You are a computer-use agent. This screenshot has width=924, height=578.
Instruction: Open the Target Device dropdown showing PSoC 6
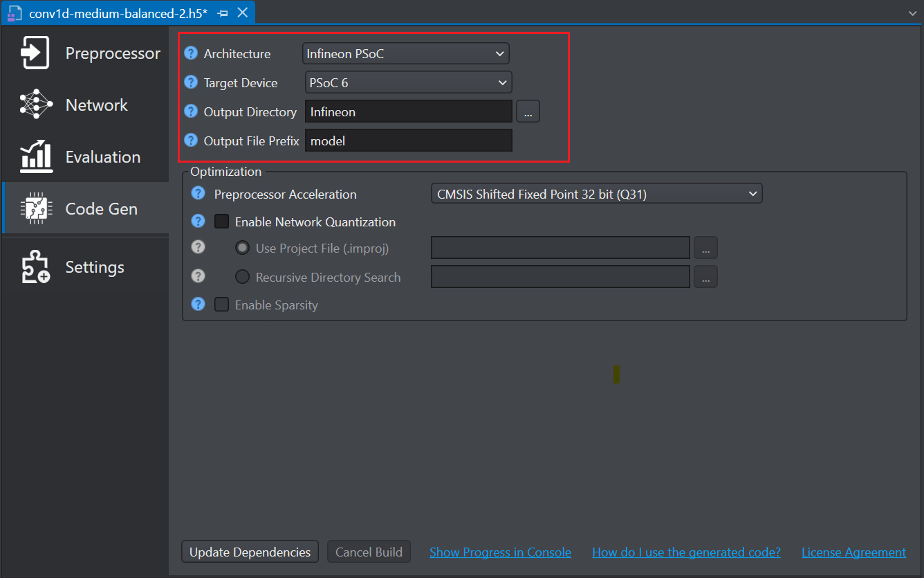(409, 82)
